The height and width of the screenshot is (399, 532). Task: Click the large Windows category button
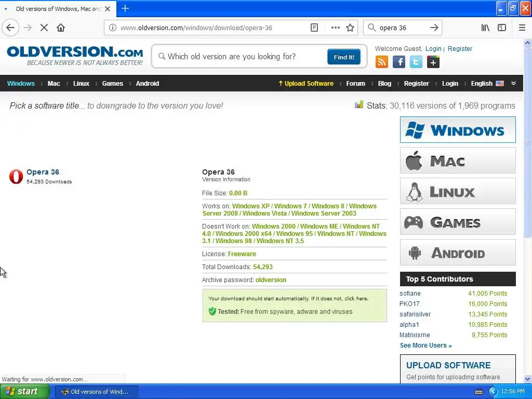pyautogui.click(x=458, y=129)
